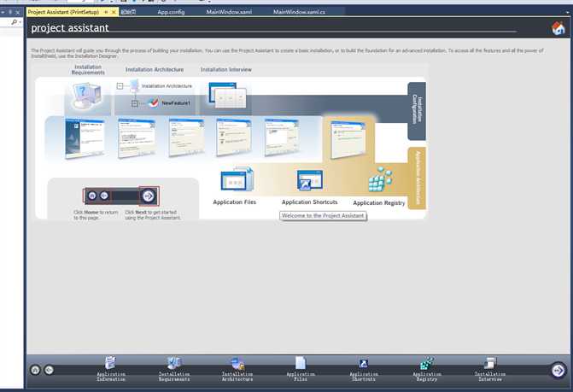Click the Installation Requirements heading
The height and width of the screenshot is (392, 573).
(88, 70)
